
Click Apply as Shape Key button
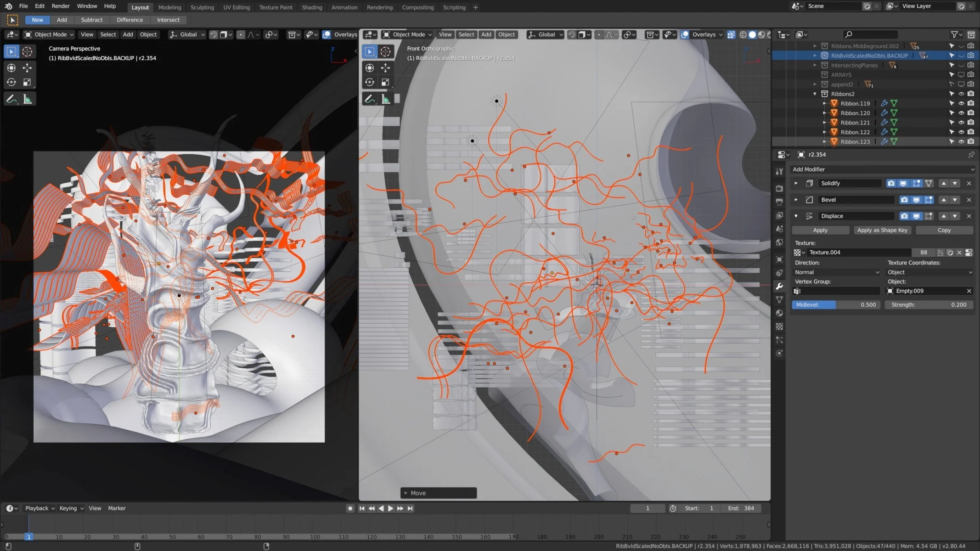882,230
